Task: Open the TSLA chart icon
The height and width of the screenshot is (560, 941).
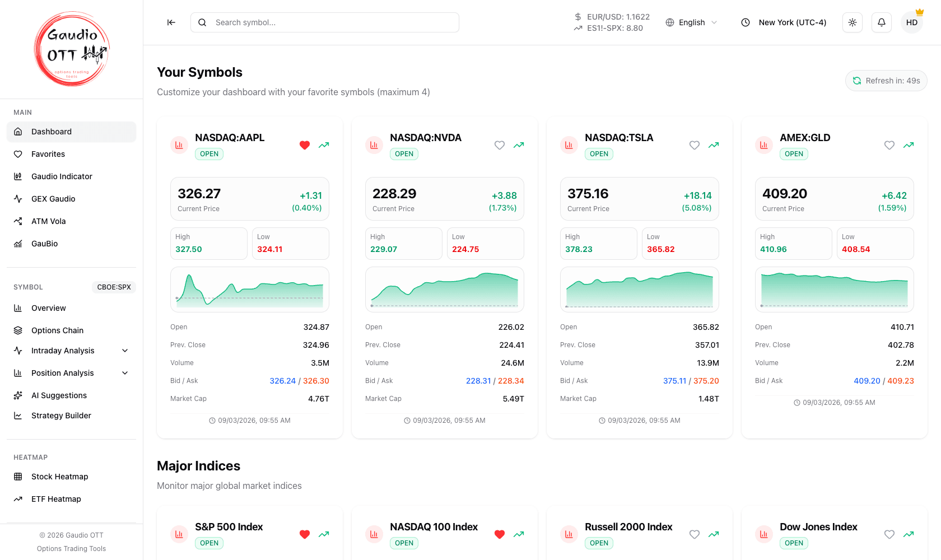Action: 569,145
